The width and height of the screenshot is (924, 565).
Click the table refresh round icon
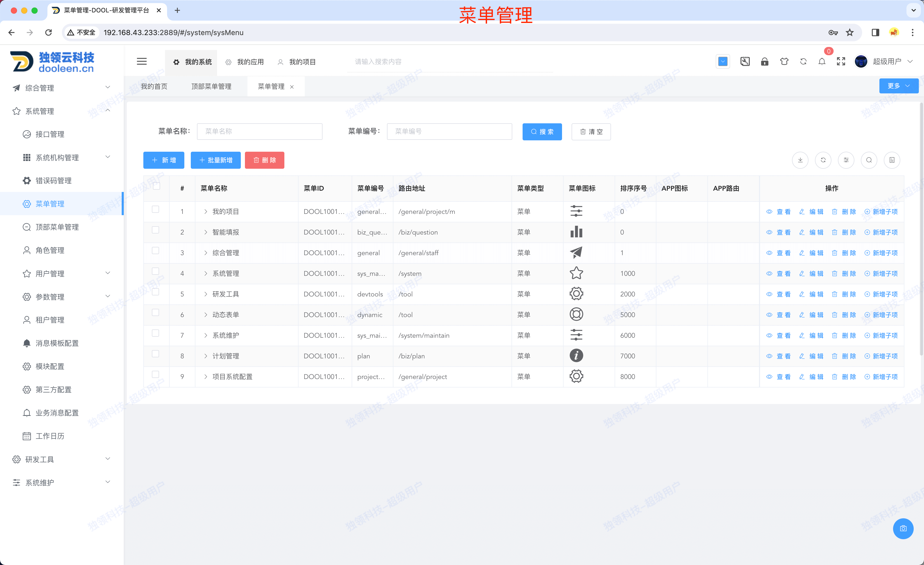point(823,160)
